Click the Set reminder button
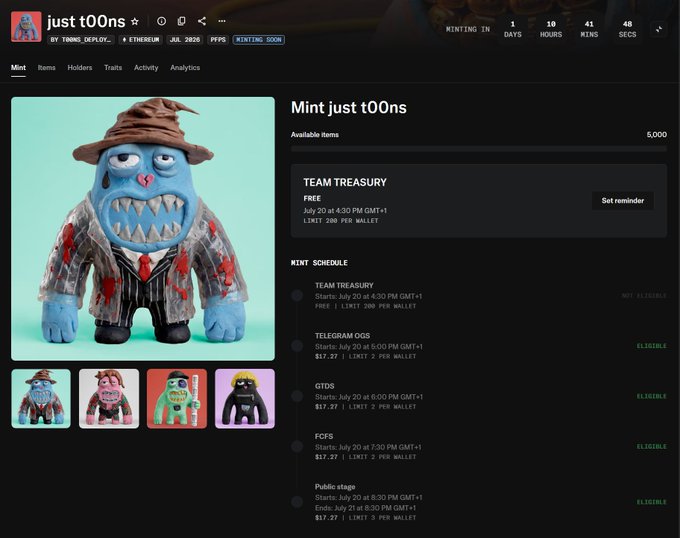The width and height of the screenshot is (680, 538). 622,201
